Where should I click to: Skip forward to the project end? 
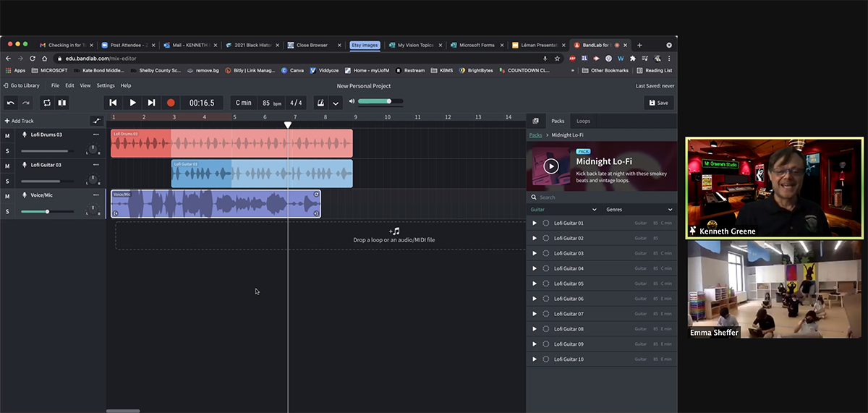pos(151,103)
